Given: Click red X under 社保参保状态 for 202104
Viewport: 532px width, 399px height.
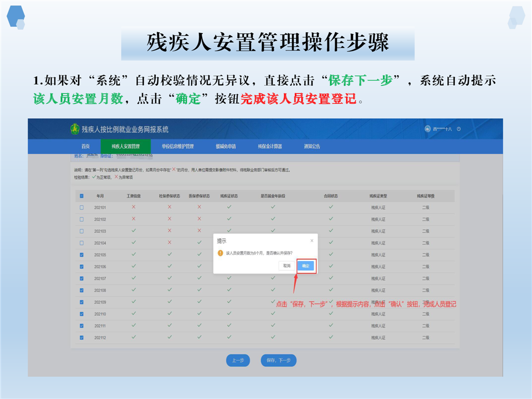Looking at the screenshot, I should click(x=170, y=242).
